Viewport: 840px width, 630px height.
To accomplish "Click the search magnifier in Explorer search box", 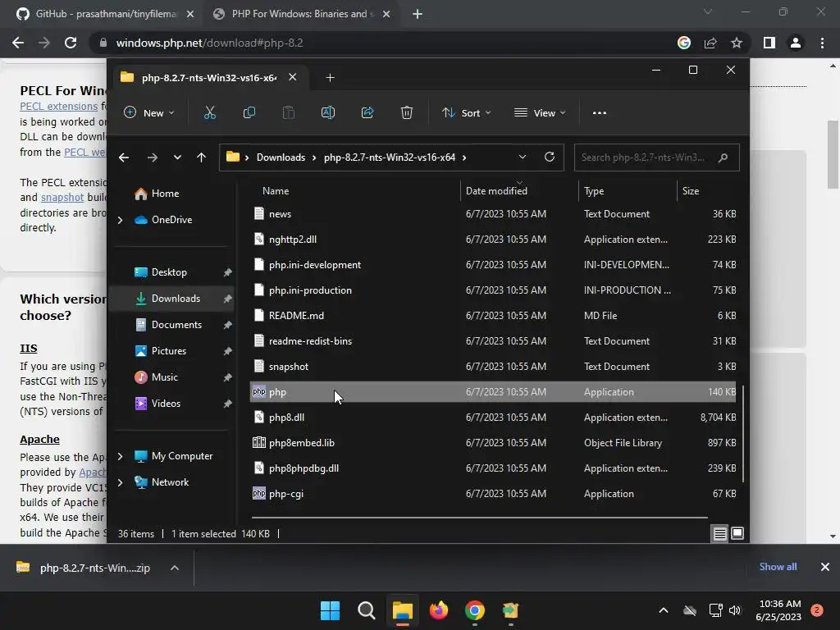I will 723,157.
